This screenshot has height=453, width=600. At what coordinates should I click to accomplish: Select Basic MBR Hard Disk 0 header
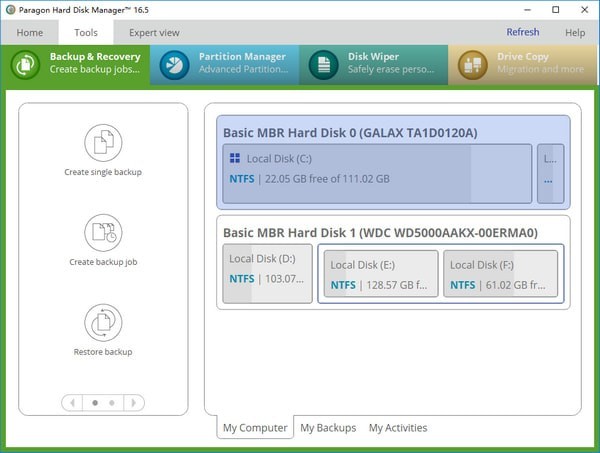pyautogui.click(x=350, y=133)
